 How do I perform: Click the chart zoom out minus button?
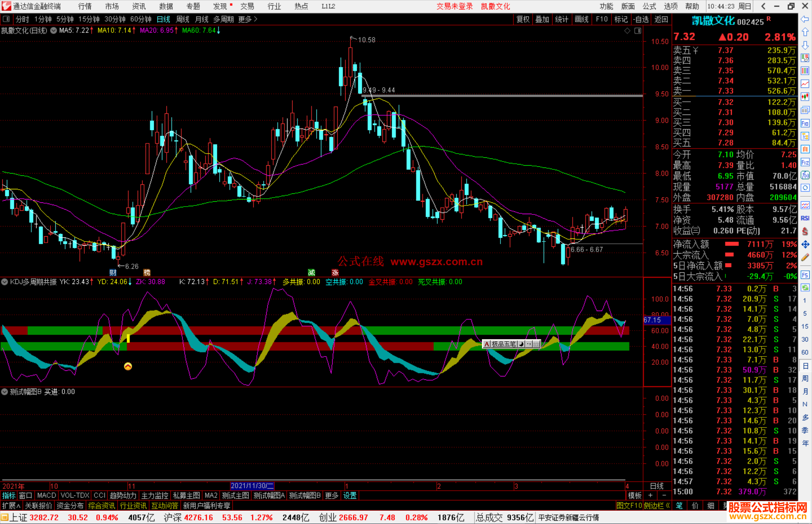click(664, 495)
